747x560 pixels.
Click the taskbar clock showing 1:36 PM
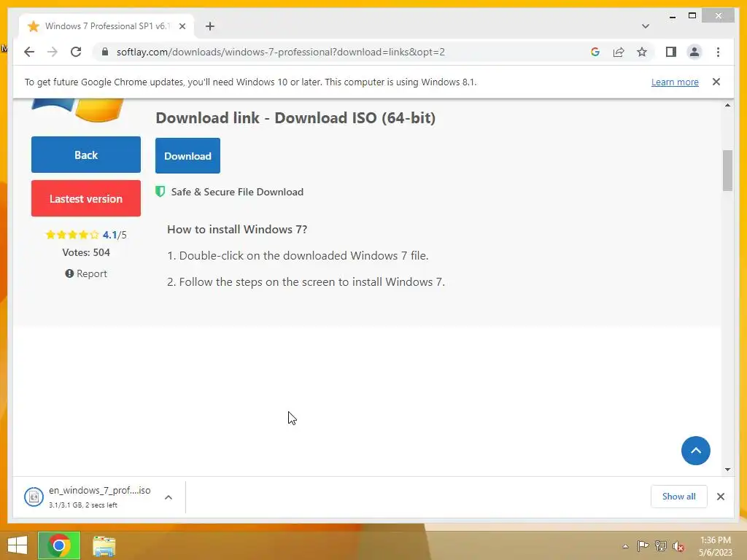pyautogui.click(x=715, y=546)
